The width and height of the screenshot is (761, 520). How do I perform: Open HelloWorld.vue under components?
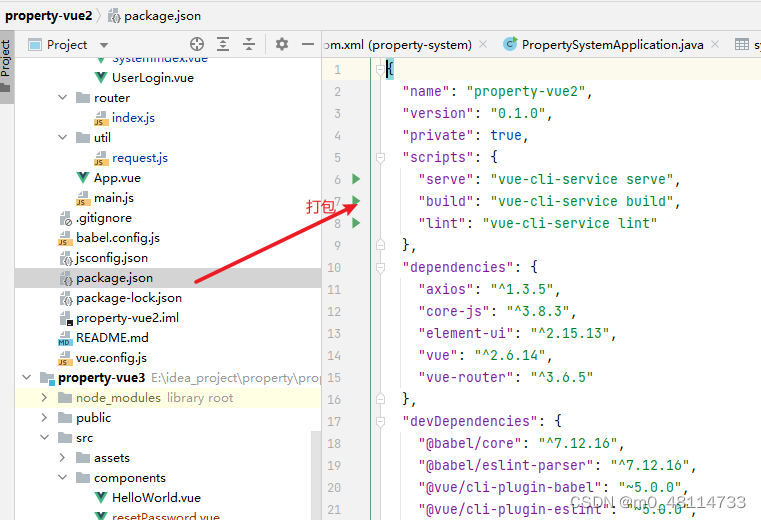click(x=156, y=498)
